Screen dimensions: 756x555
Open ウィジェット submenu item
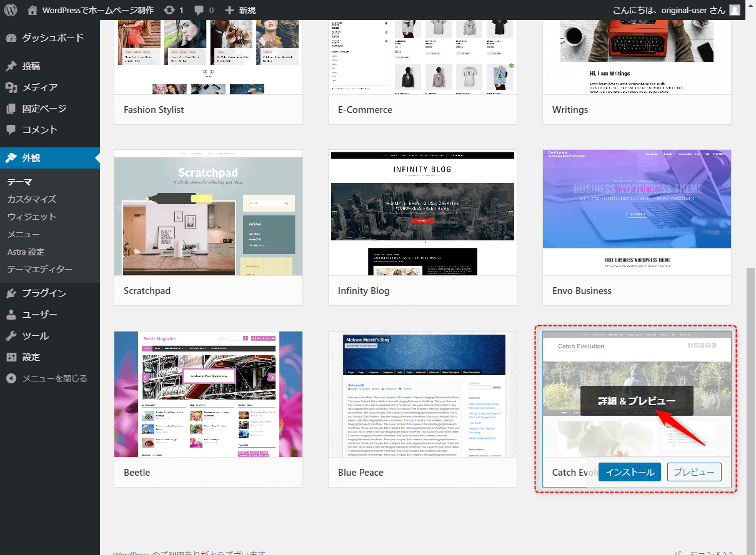pos(32,217)
